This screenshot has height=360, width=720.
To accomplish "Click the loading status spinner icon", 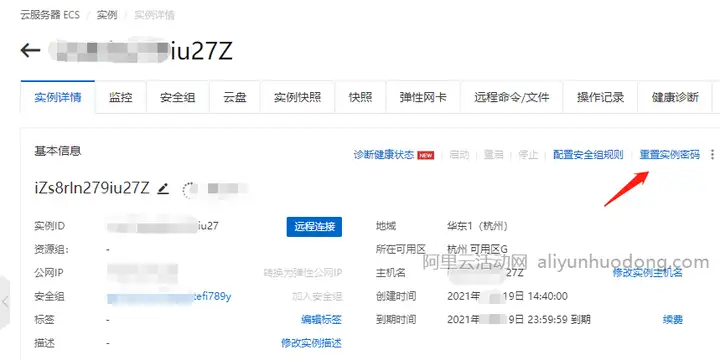I will [x=189, y=189].
